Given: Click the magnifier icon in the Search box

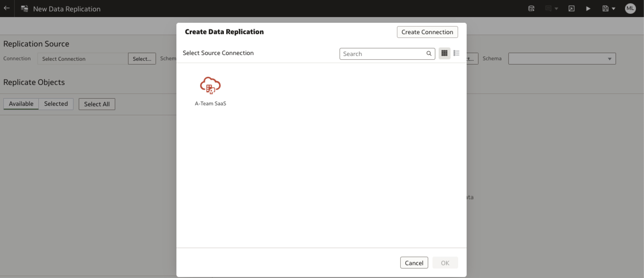Looking at the screenshot, I should coord(429,54).
